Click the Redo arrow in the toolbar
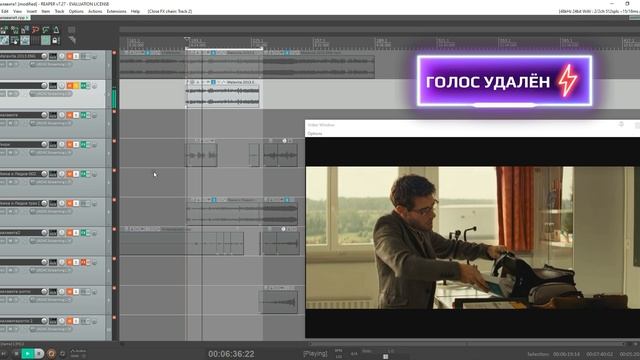The image size is (640, 360). (46, 30)
